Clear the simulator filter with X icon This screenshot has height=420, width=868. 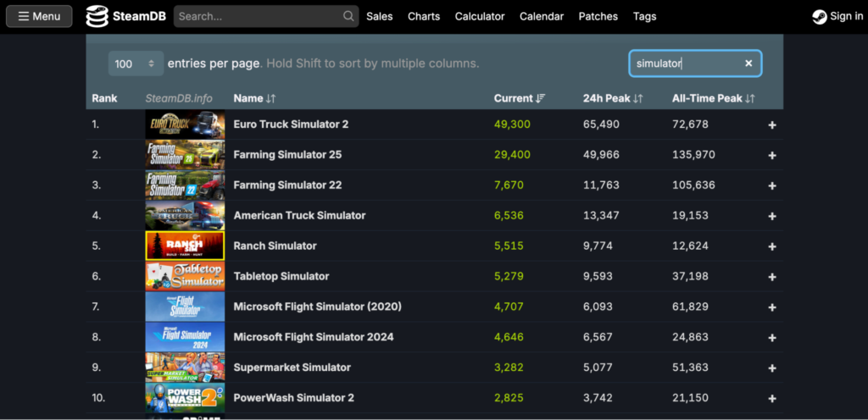748,64
